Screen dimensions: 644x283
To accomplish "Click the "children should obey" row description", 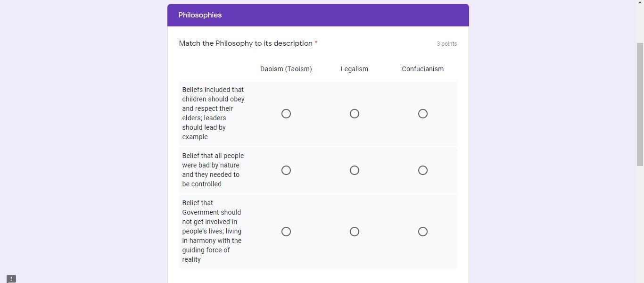I will [213, 113].
